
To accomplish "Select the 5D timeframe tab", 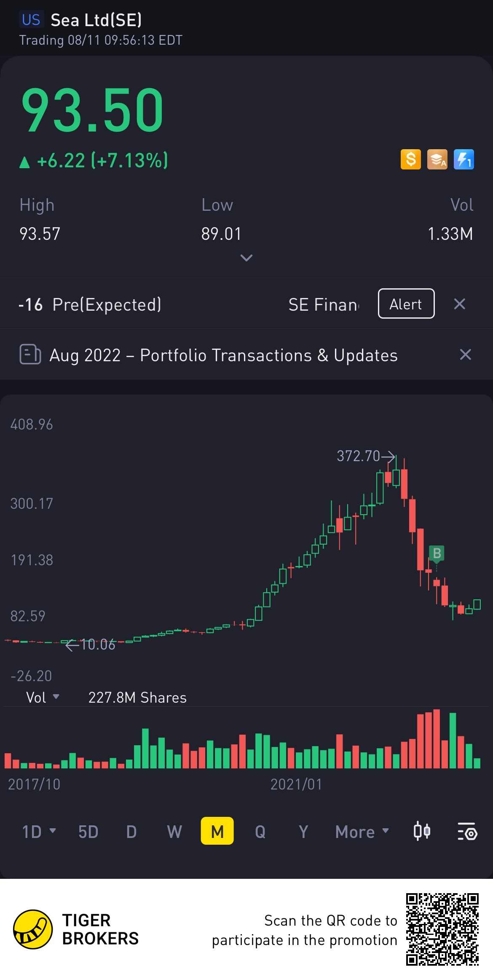I will (x=88, y=832).
